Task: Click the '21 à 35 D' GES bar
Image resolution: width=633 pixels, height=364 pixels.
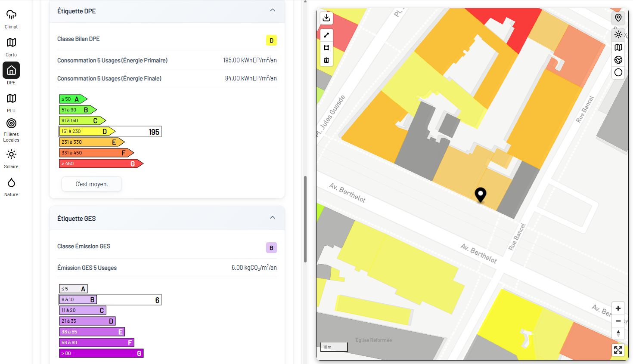Action: click(87, 321)
